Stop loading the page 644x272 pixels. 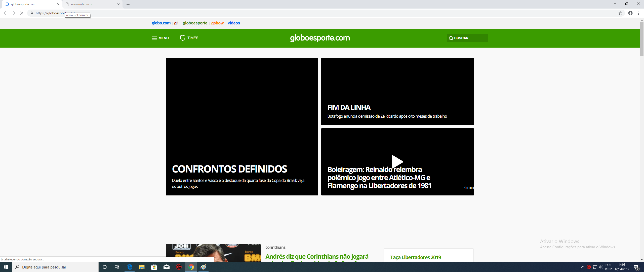22,13
